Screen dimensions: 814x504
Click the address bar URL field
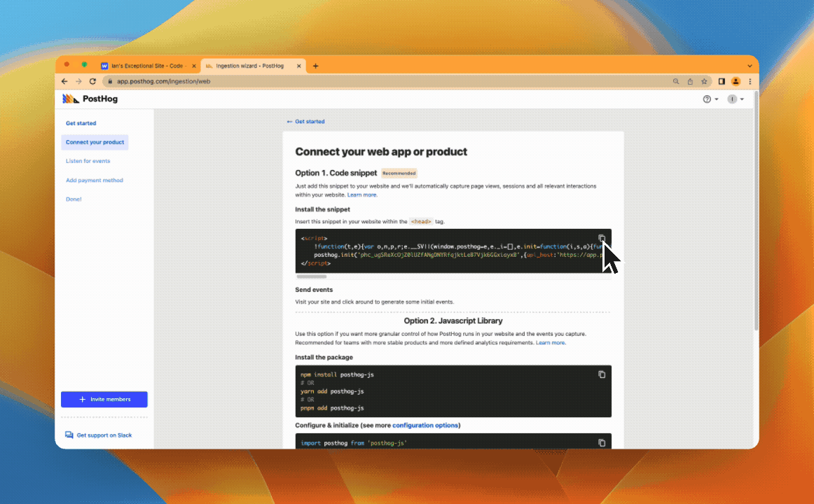click(385, 81)
